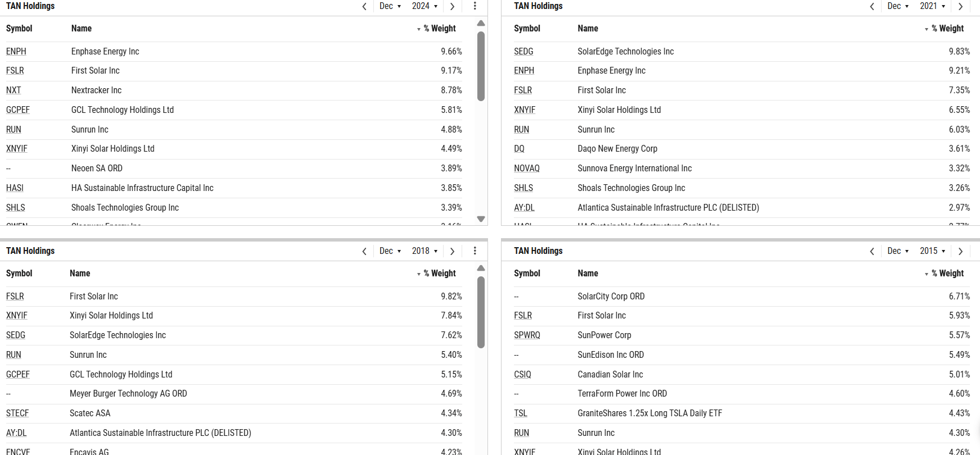Open the 2015 year dropdown
This screenshot has width=980, height=455.
(932, 251)
